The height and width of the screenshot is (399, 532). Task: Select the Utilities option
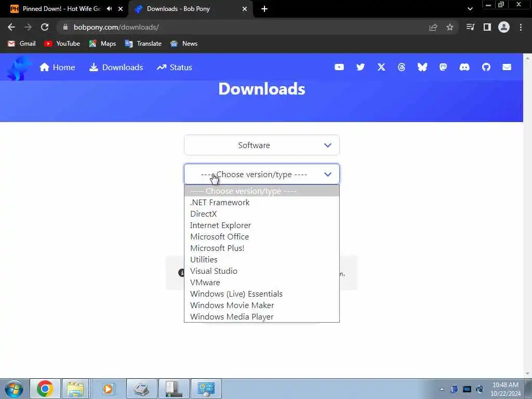(262, 260)
